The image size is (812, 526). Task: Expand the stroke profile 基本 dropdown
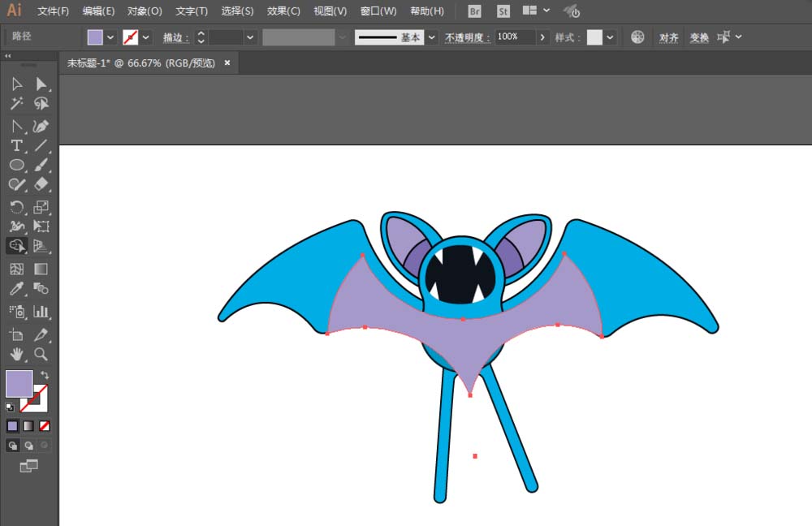[x=431, y=37]
